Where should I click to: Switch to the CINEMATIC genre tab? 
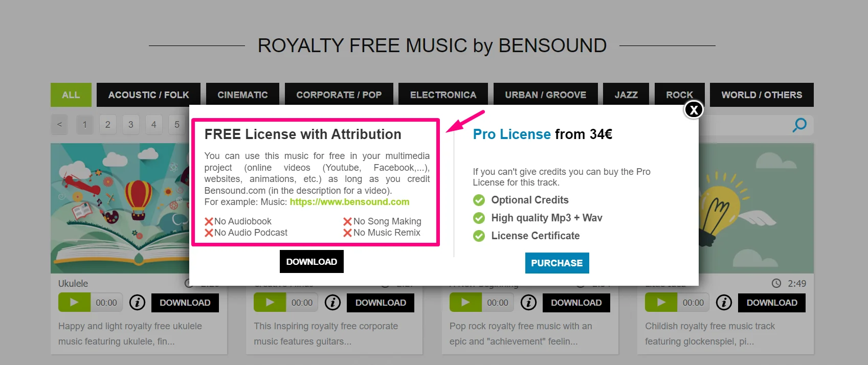pos(242,95)
